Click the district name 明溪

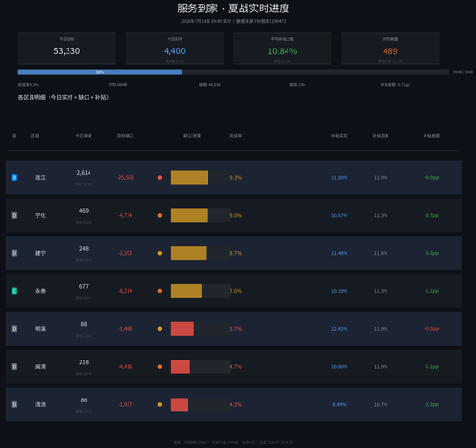(40, 329)
